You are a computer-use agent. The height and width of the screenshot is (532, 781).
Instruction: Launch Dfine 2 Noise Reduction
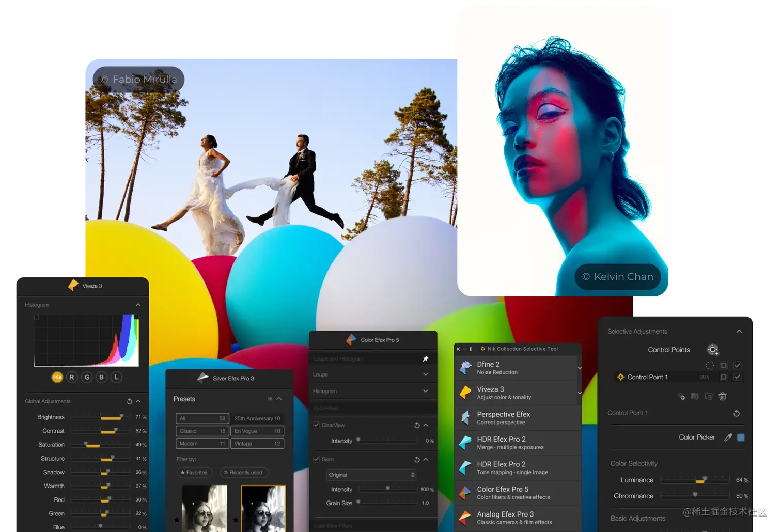pyautogui.click(x=515, y=368)
